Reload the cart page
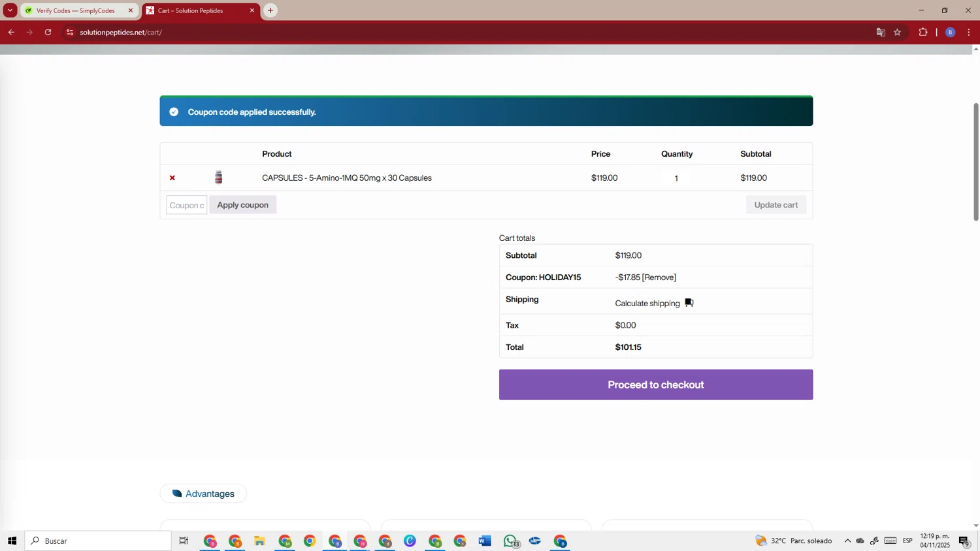 (x=48, y=32)
